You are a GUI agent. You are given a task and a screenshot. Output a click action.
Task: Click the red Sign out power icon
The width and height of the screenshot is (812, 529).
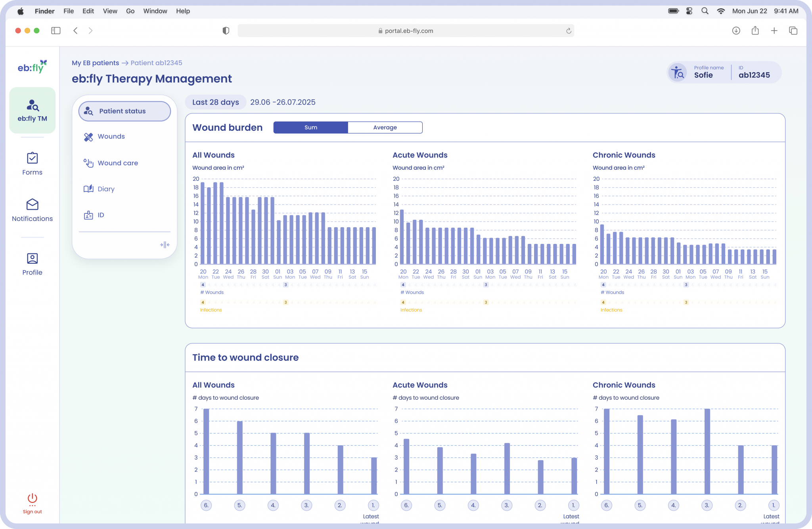(x=32, y=499)
